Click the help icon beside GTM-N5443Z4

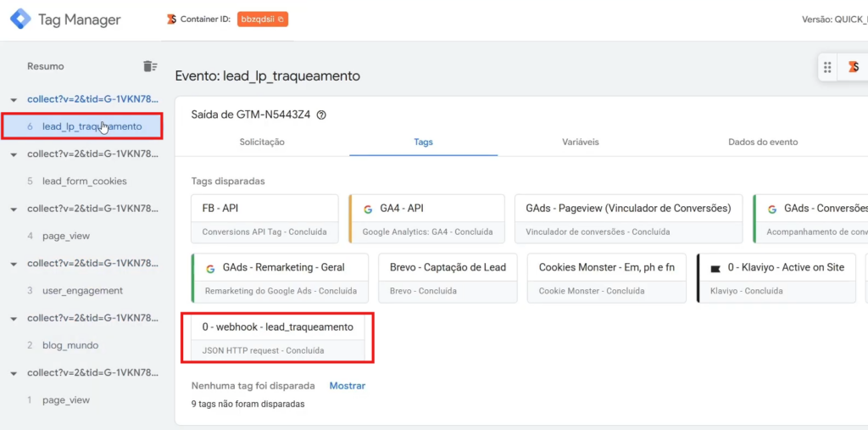click(321, 115)
